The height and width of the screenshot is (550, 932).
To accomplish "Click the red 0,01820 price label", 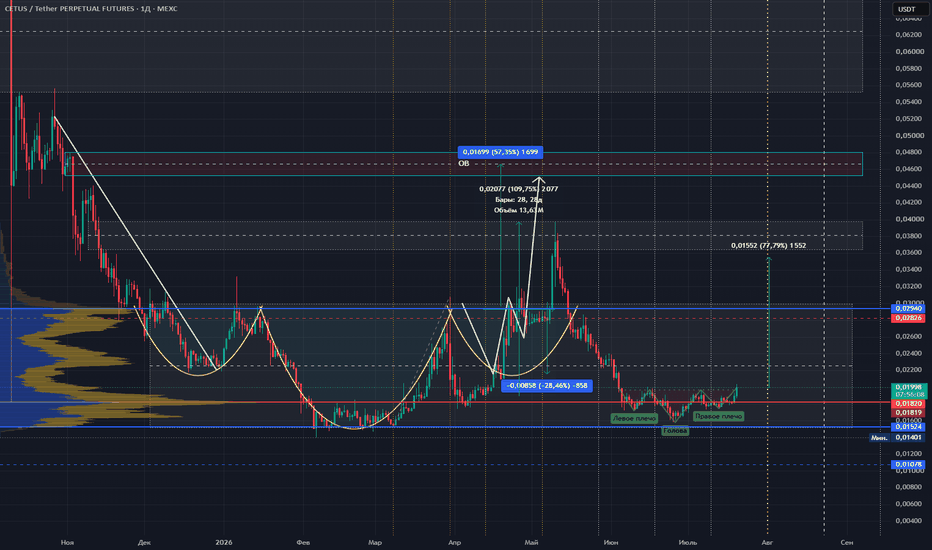I will point(908,404).
